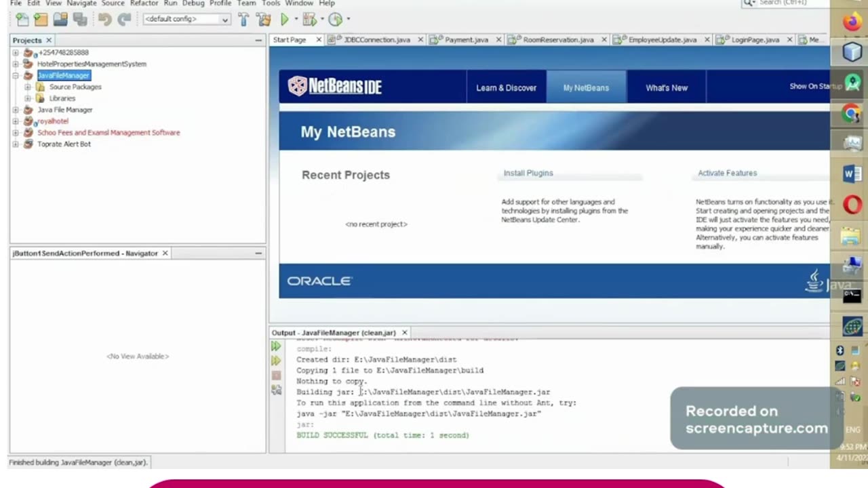Click the Bluetooth system tray icon
Image resolution: width=868 pixels, height=488 pixels.
click(x=840, y=350)
